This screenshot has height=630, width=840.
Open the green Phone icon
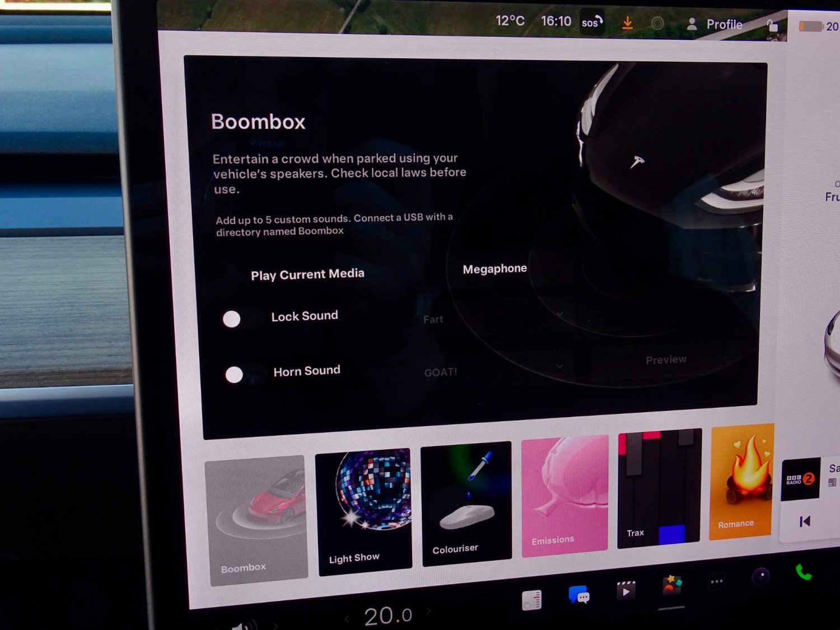(804, 572)
